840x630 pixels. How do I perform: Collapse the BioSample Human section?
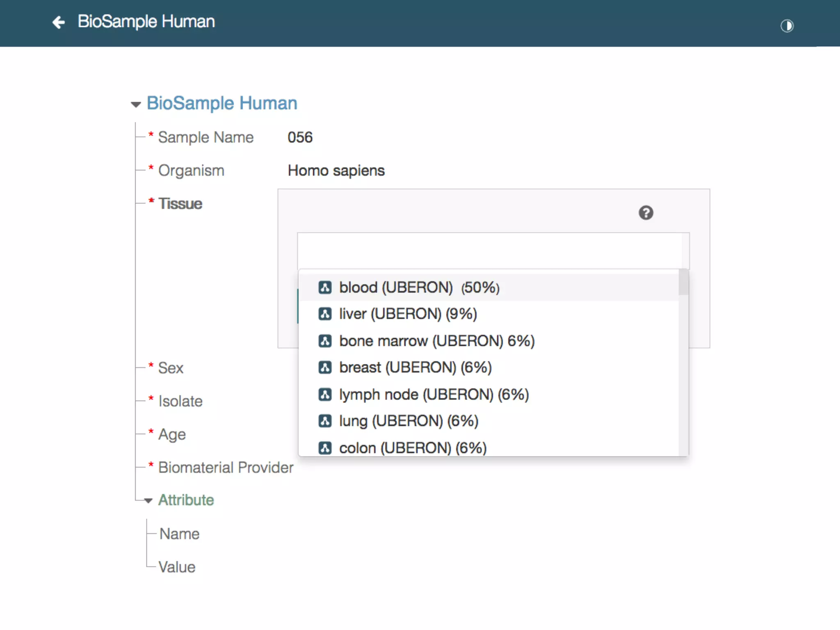click(136, 105)
